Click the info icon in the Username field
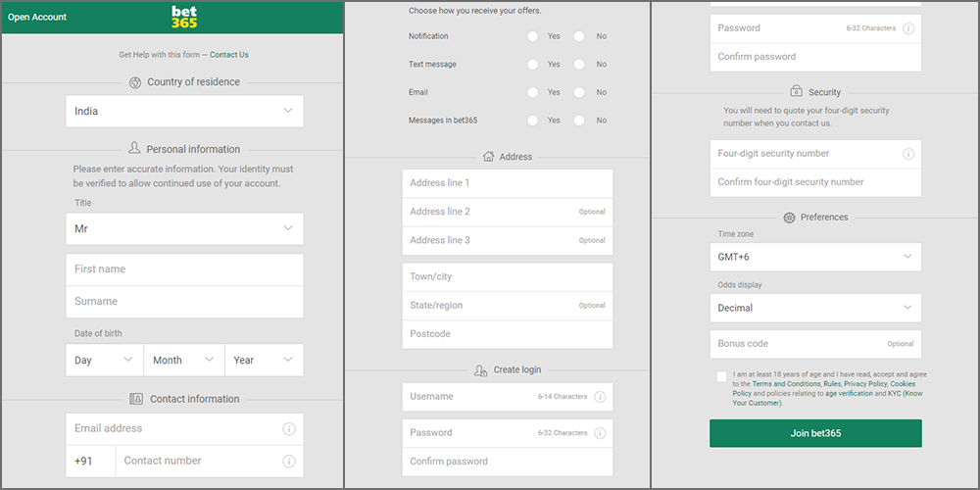This screenshot has height=490, width=980. (600, 397)
